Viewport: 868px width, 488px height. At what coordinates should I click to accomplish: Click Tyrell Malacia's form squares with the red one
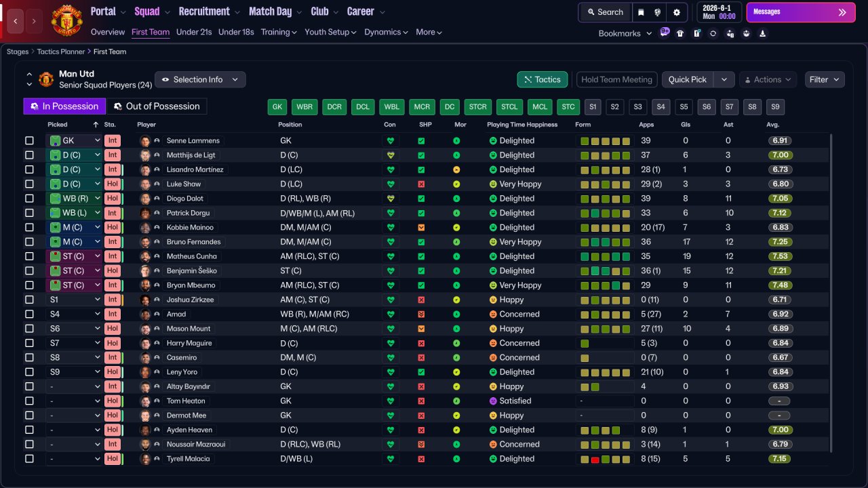[606, 459]
